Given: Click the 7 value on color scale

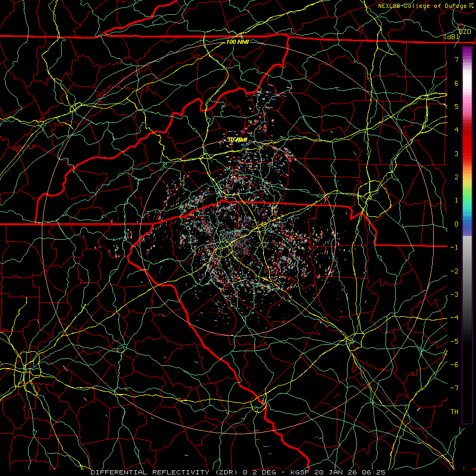Looking at the screenshot, I should [x=456, y=59].
